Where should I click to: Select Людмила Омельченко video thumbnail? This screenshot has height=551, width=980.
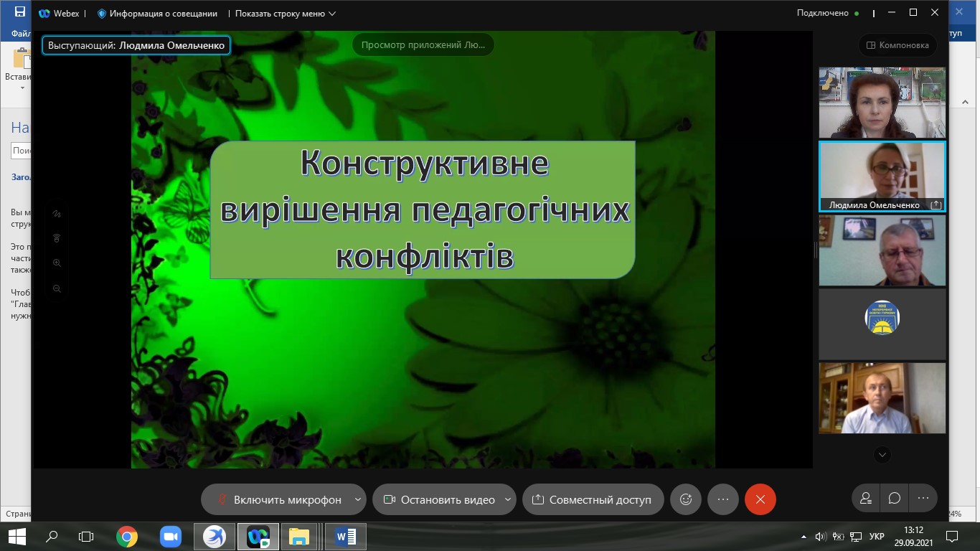[882, 176]
